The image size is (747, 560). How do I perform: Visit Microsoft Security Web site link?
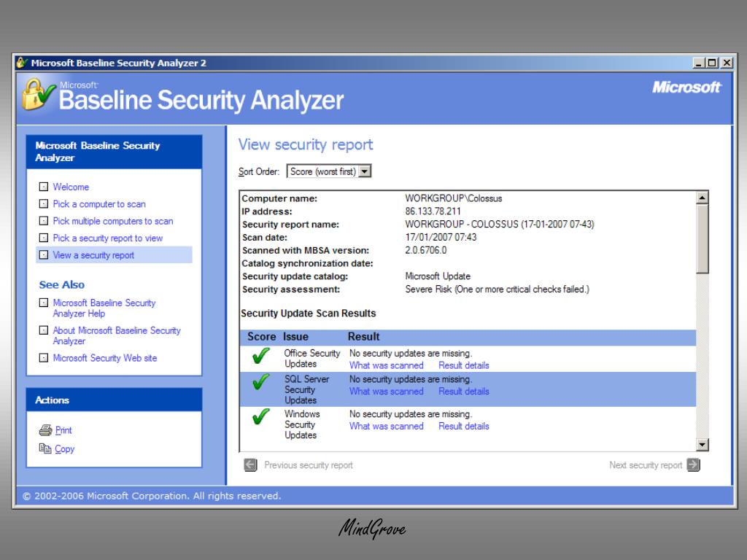[105, 358]
